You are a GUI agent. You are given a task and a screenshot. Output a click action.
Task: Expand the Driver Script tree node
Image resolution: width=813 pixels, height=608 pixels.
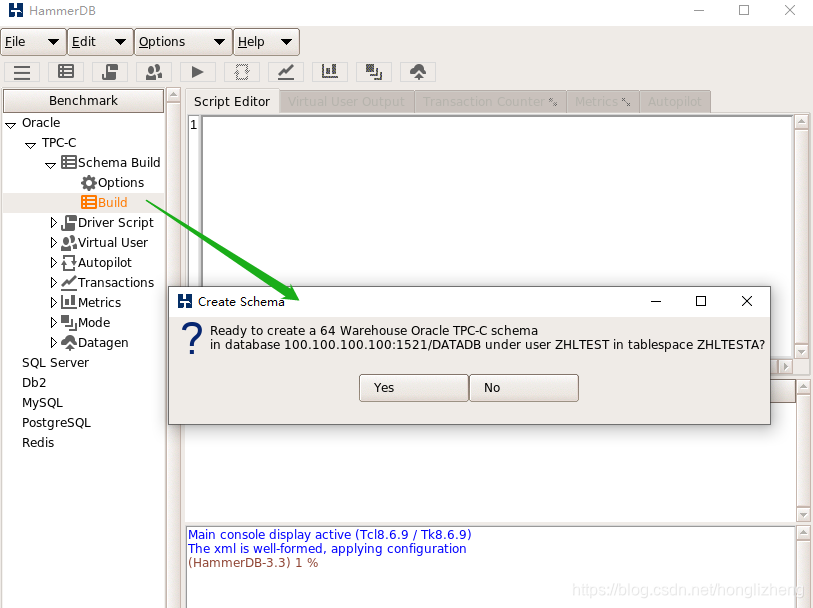tap(53, 222)
